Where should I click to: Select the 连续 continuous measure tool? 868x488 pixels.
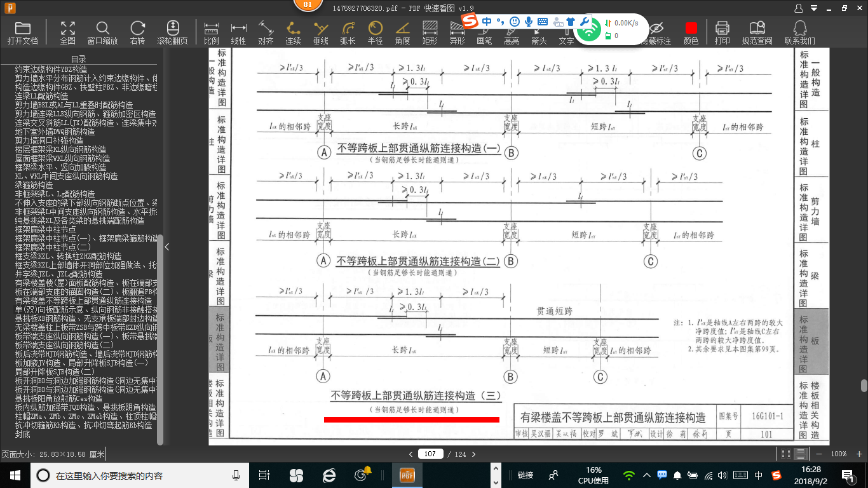pos(293,33)
